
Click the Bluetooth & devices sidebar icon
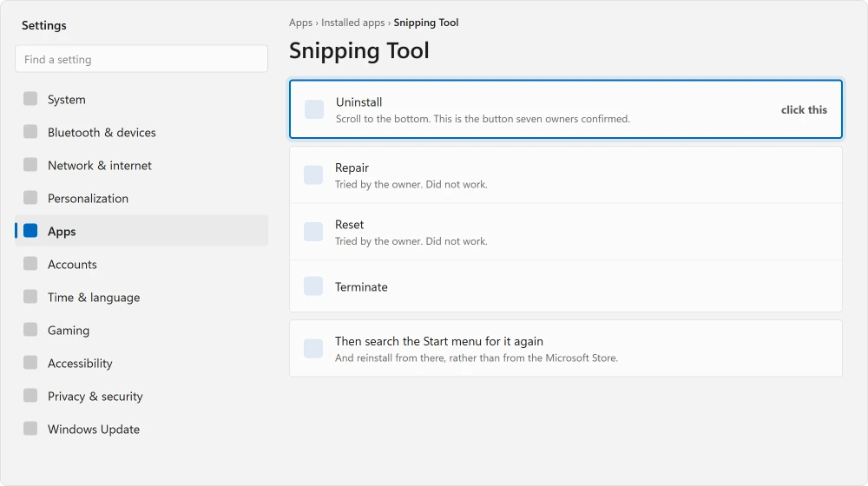click(x=30, y=132)
